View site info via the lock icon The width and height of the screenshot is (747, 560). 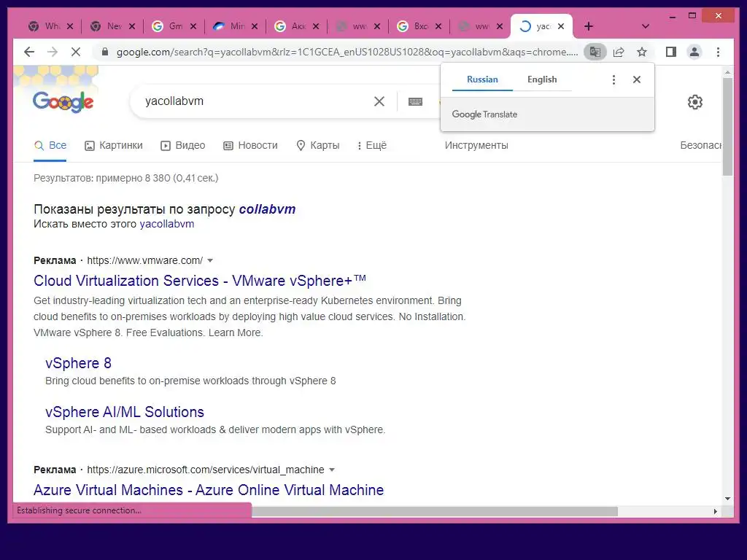tap(105, 52)
